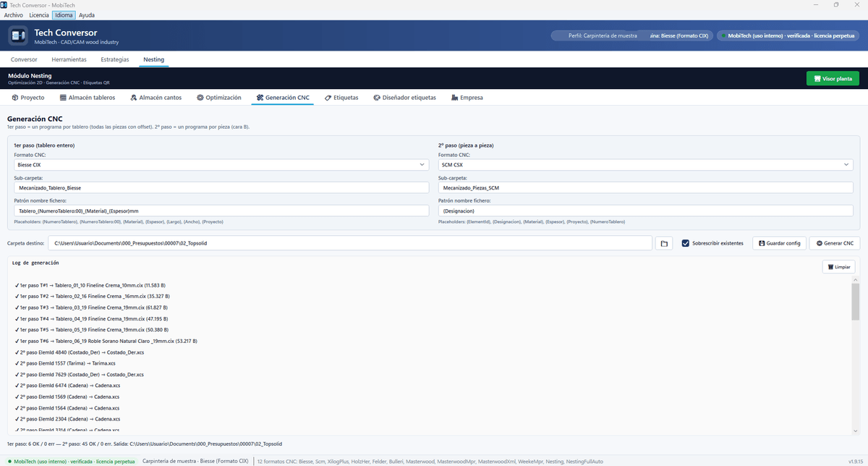Expand the 1er paso Formato CNC dropdown
Viewport: 868px width, 466px height.
tap(221, 165)
